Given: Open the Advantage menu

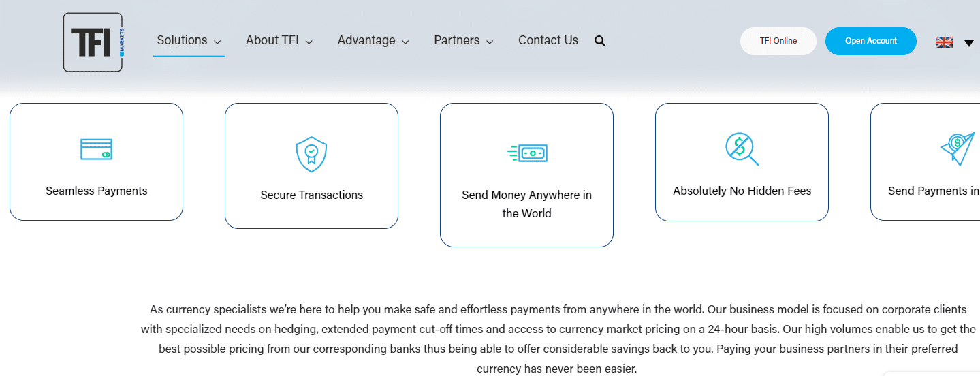Looking at the screenshot, I should (x=373, y=41).
